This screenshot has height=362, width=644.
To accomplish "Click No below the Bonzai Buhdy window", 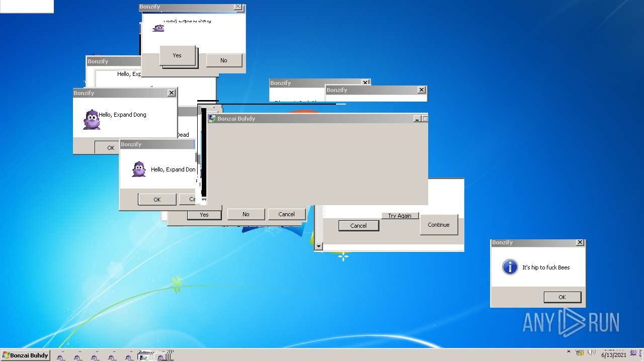I will point(246,214).
